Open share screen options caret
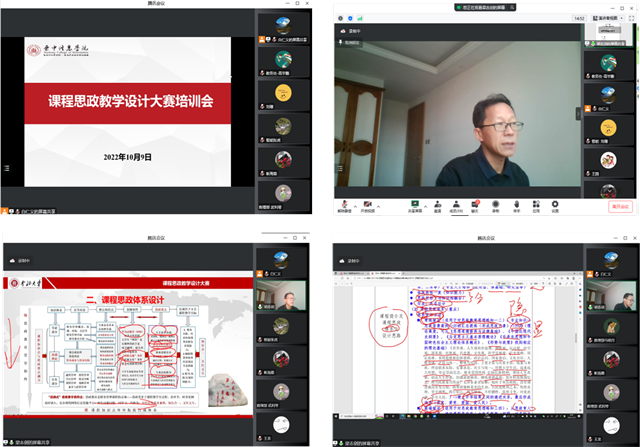 click(x=426, y=207)
